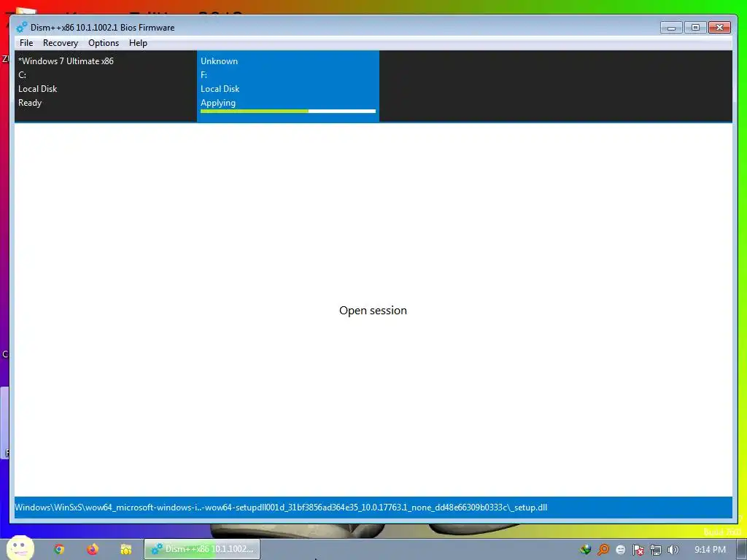Close the Dism++ window
The image size is (747, 560).
[x=719, y=28]
